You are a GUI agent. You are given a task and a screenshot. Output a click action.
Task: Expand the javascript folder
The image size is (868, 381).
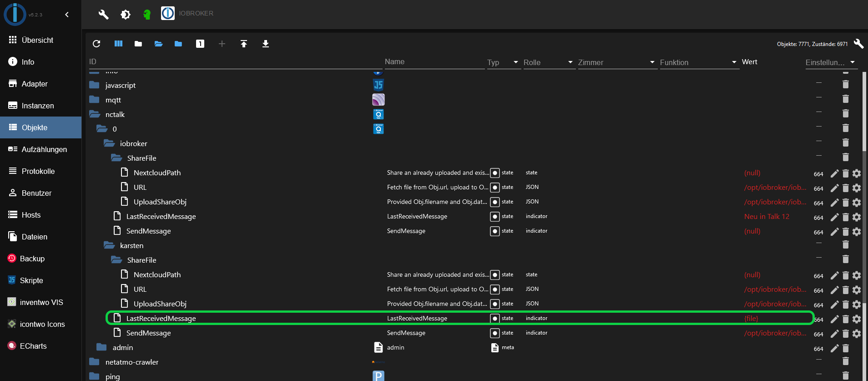(x=94, y=85)
